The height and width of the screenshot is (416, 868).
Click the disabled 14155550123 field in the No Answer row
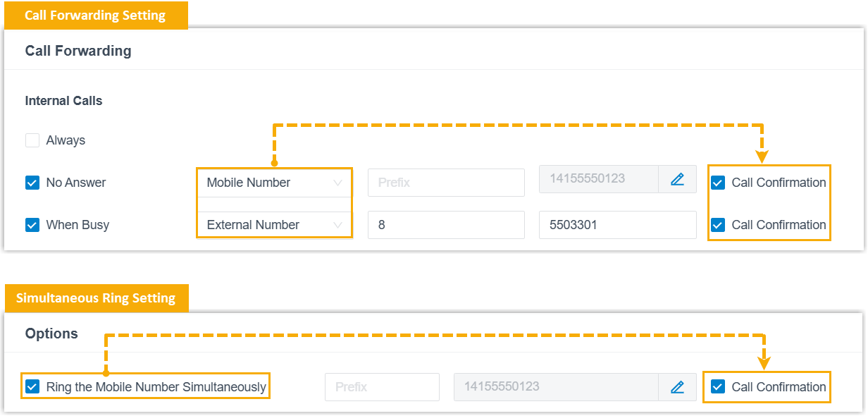(x=599, y=179)
